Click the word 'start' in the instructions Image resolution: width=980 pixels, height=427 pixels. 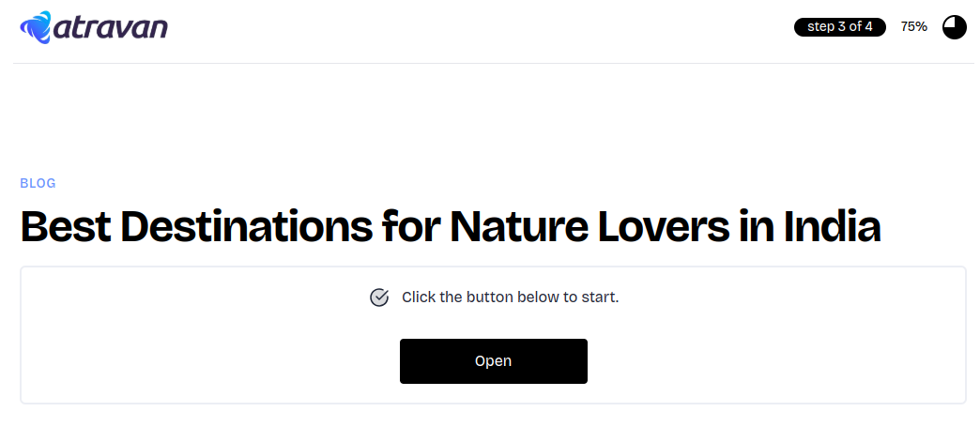coord(599,297)
